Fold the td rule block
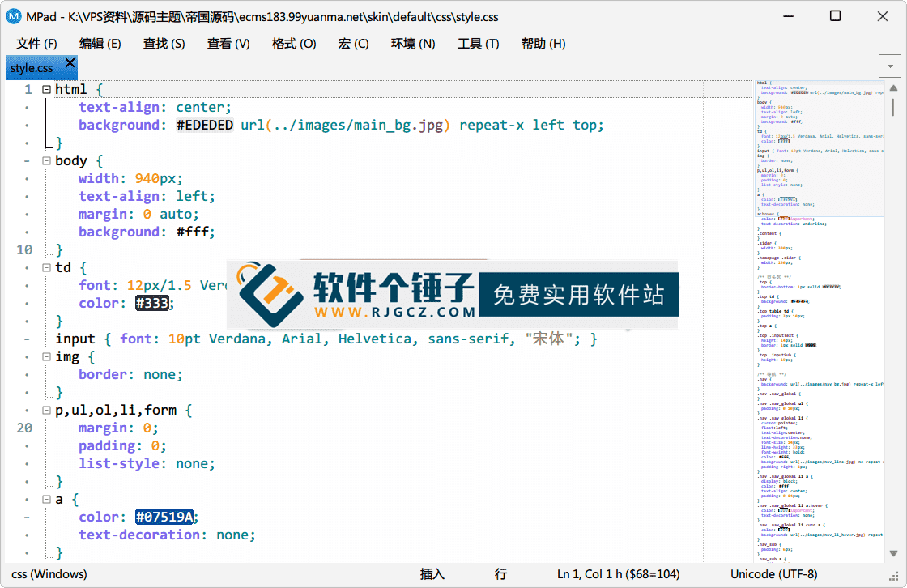This screenshot has height=588, width=907. click(x=46, y=268)
